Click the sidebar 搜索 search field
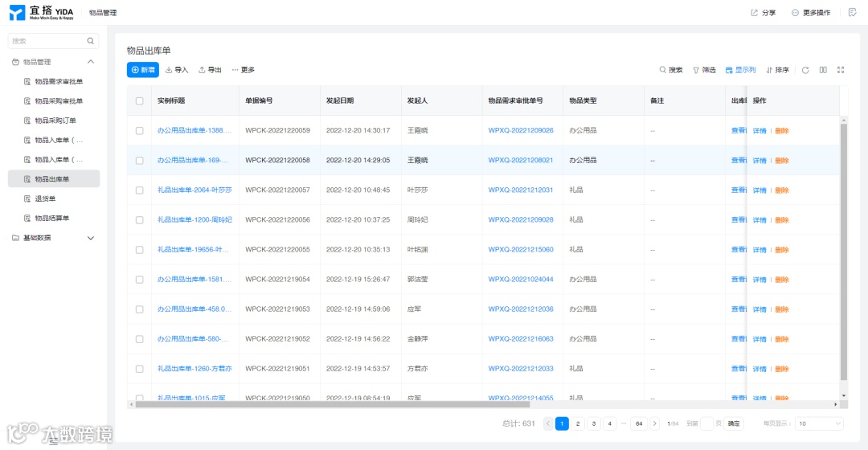 [53, 41]
